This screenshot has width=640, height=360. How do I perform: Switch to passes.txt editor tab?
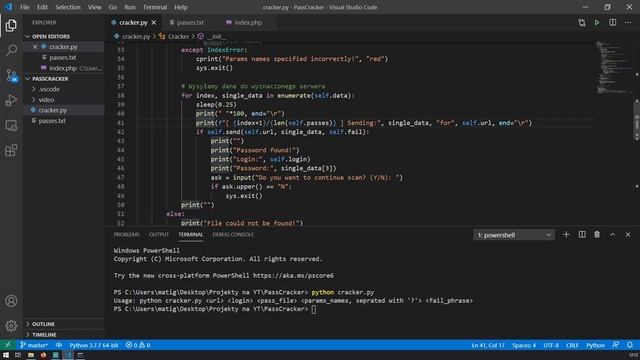[x=190, y=22]
